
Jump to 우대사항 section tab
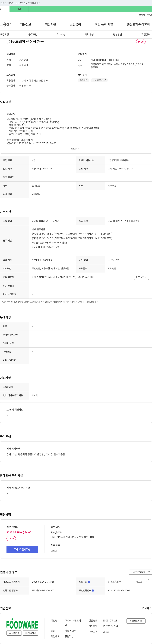61,34
